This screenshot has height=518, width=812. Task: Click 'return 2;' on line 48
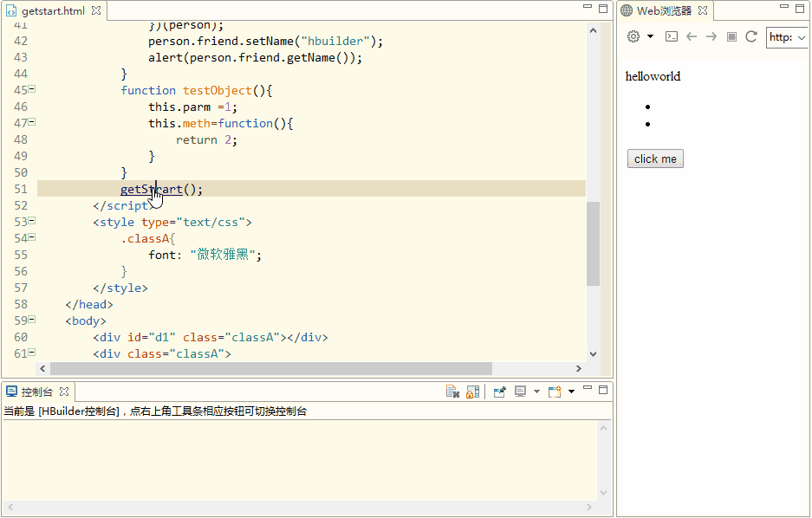[206, 140]
